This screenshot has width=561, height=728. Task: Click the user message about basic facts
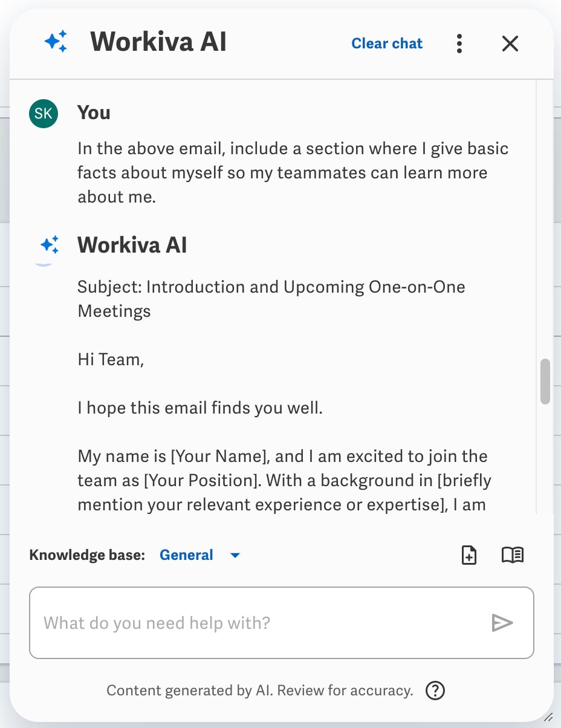click(293, 173)
